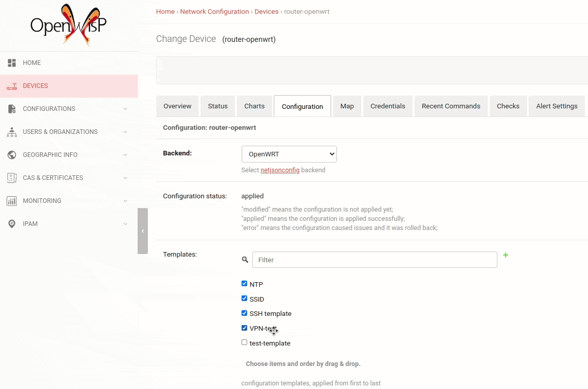Open CONFIGURATIONS via its sidebar icon
Image resolution: width=588 pixels, height=389 pixels.
point(12,109)
